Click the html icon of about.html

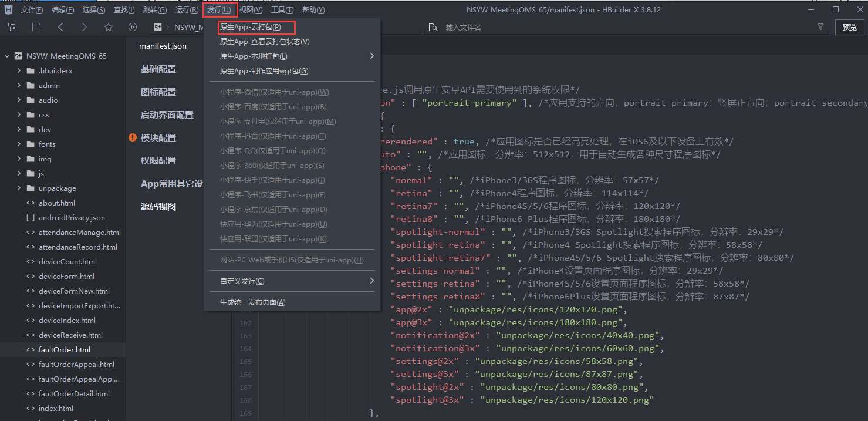(x=31, y=203)
